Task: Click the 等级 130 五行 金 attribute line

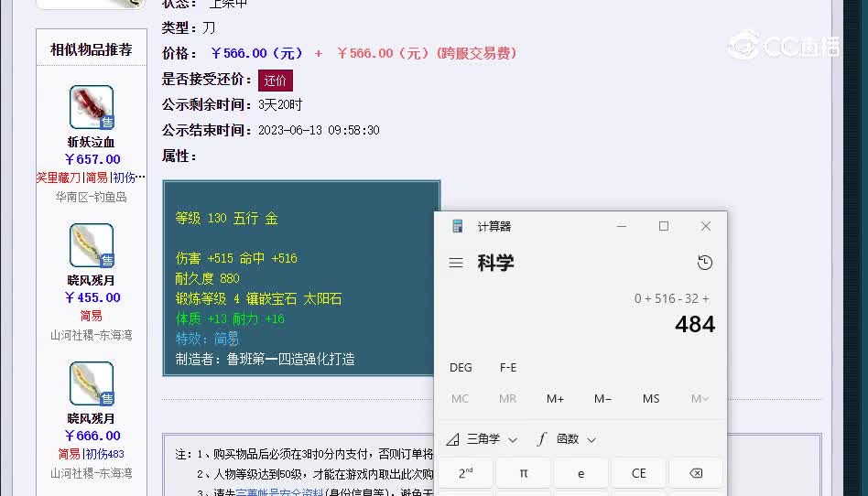Action: pos(226,219)
